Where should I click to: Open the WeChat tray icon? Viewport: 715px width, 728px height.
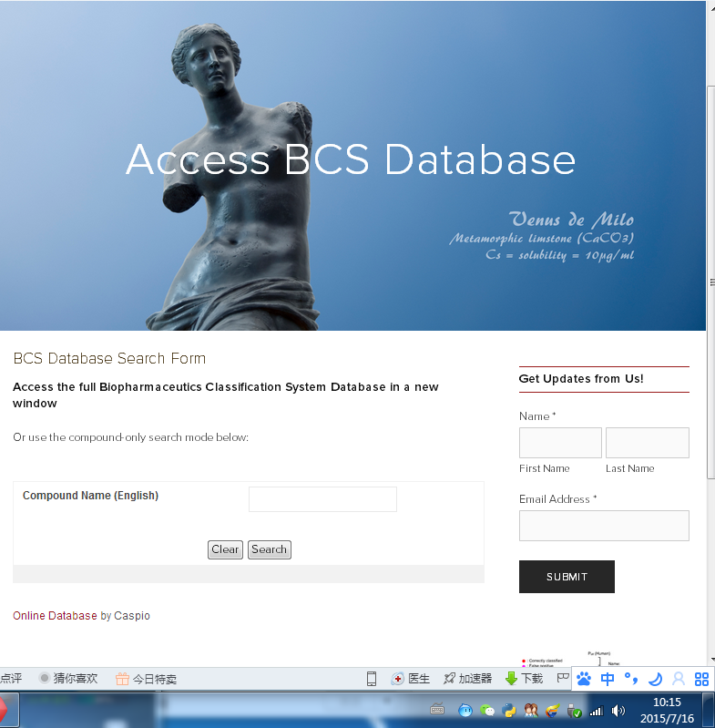[487, 710]
